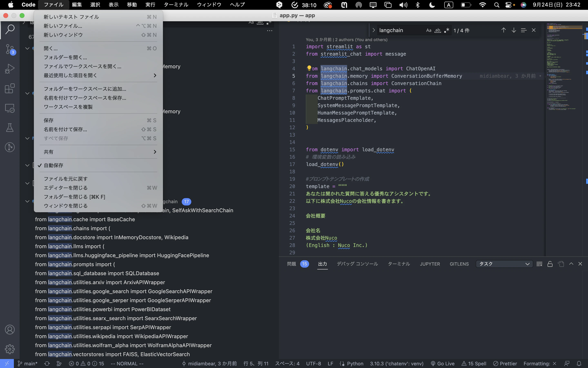Open the Extensions view

10,88
